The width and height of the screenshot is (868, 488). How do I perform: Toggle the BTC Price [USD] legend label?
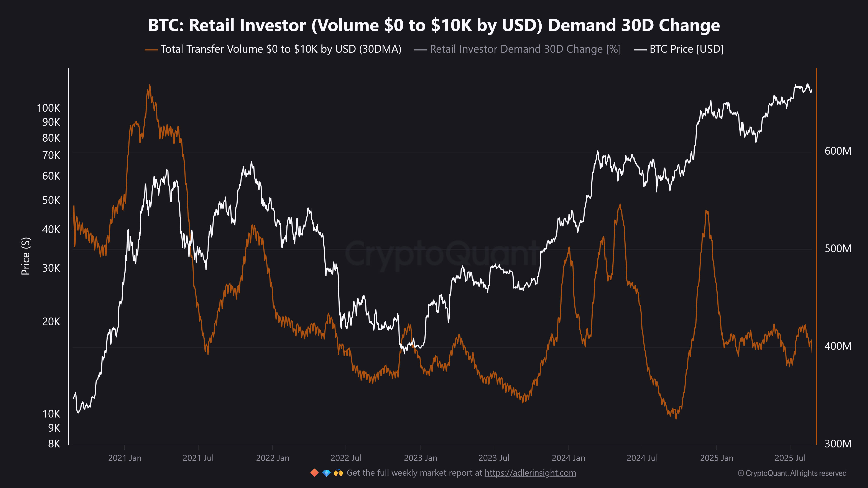(686, 49)
